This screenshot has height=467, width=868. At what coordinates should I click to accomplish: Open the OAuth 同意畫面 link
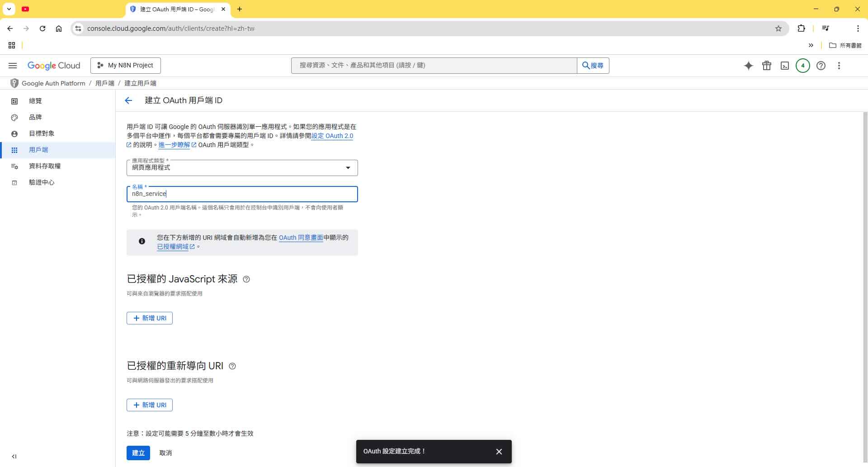coord(301,237)
